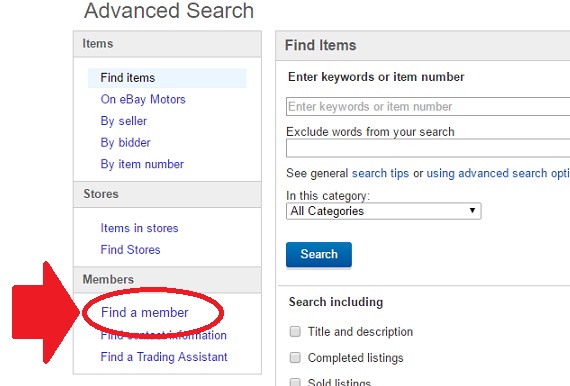
Task: Focus the exclude words input box
Action: point(428,148)
